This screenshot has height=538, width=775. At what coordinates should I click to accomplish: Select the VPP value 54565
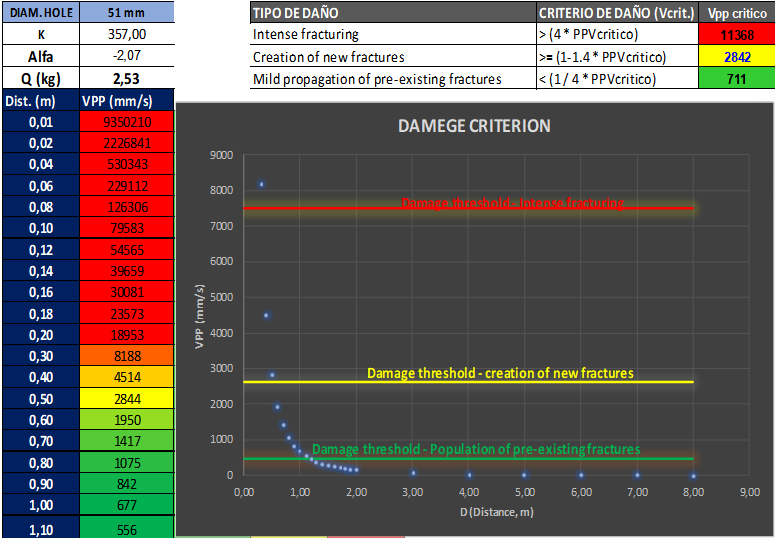pyautogui.click(x=127, y=250)
